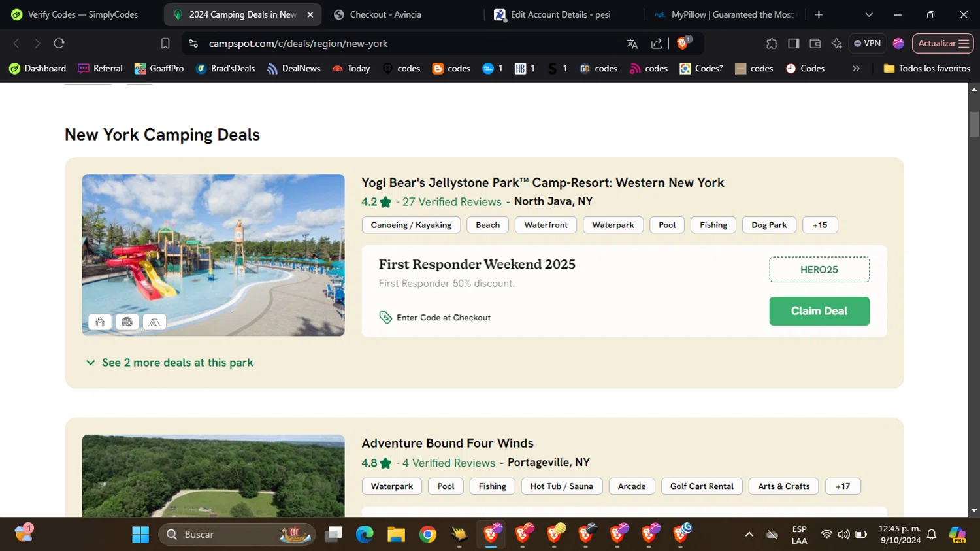Share this page via share icon
The image size is (980, 551).
(x=657, y=44)
